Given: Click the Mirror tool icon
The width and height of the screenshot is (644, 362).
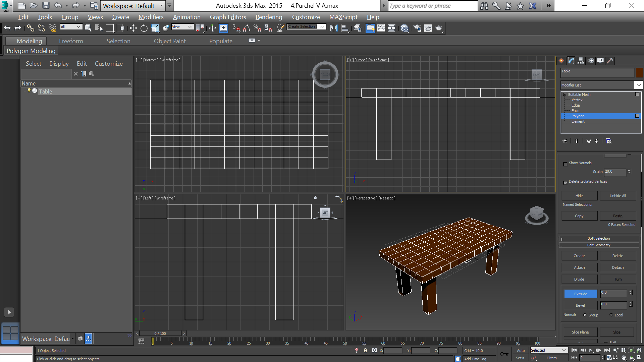Looking at the screenshot, I should coord(334,28).
